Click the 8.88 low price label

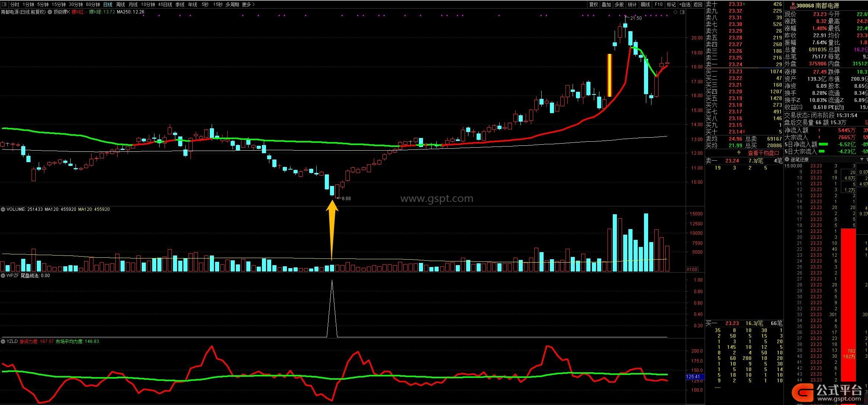point(346,198)
